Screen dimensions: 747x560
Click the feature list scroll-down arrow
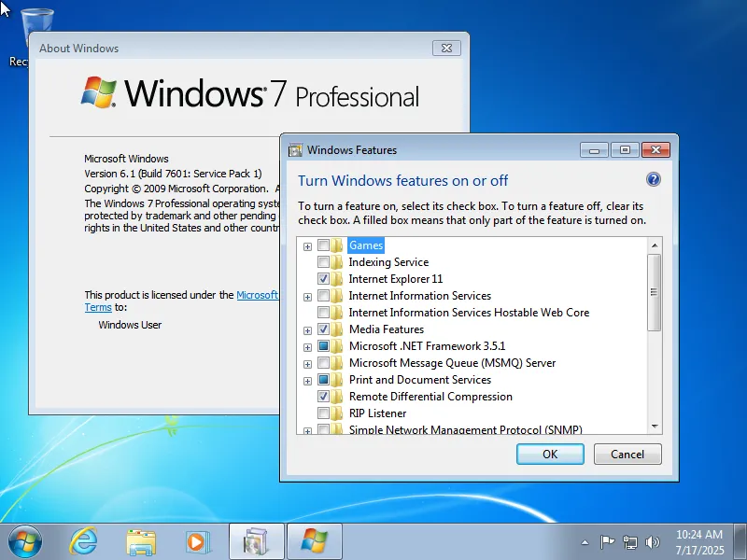(x=655, y=427)
